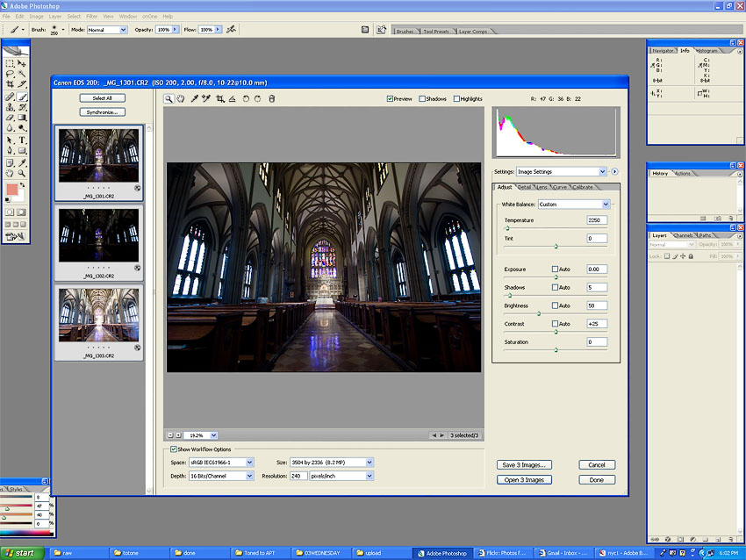This screenshot has width=746, height=560.
Task: Select the _MG_1303.CR2 thumbnail
Action: (x=99, y=314)
